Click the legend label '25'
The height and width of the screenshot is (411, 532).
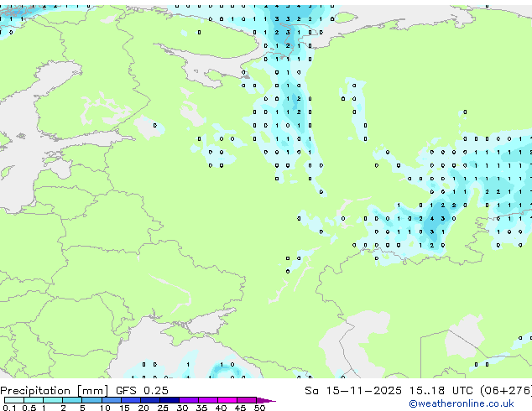click(163, 408)
